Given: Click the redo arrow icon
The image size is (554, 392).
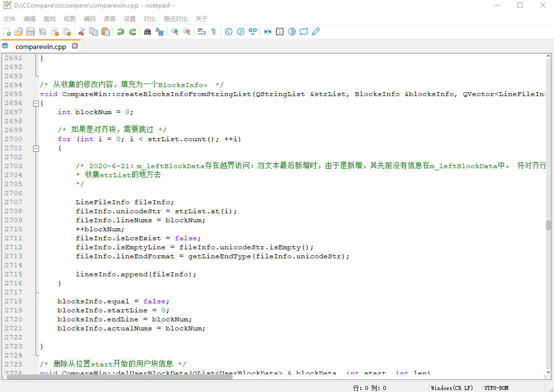Looking at the screenshot, I should [133, 32].
